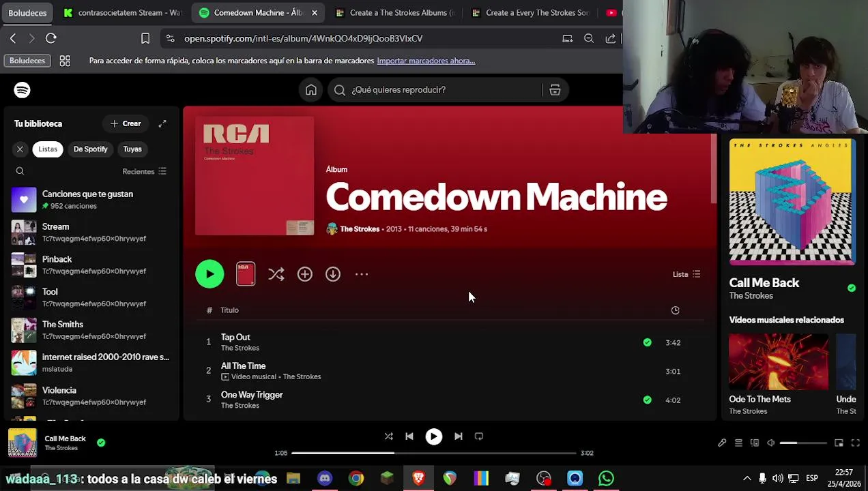Screen dimensions: 868x491
Task: Bookmark this page icon
Action: (x=145, y=38)
